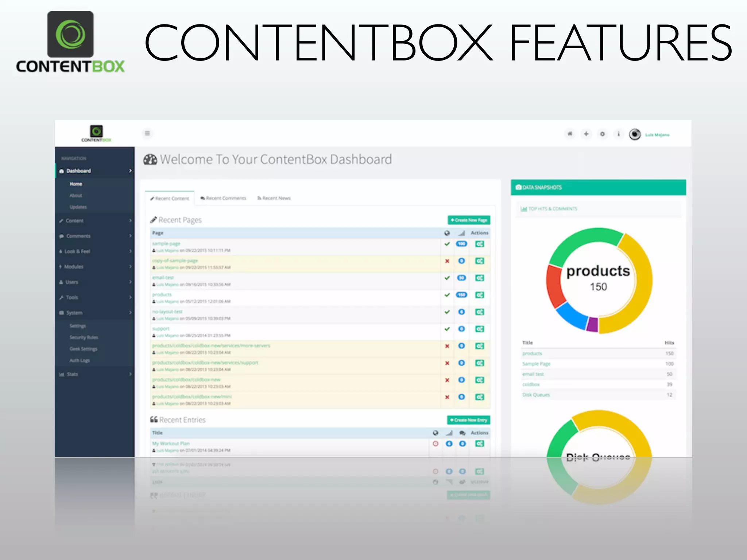Click the ContentBox logo in admin header
The width and height of the screenshot is (747, 560).
click(x=96, y=133)
